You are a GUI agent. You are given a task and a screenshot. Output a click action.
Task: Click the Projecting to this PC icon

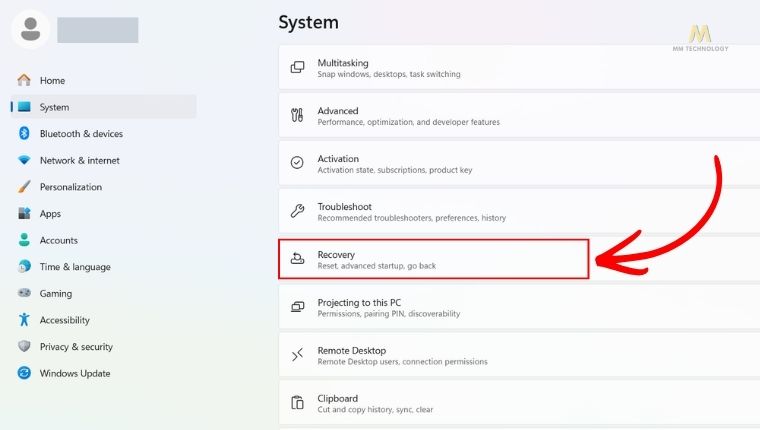297,307
